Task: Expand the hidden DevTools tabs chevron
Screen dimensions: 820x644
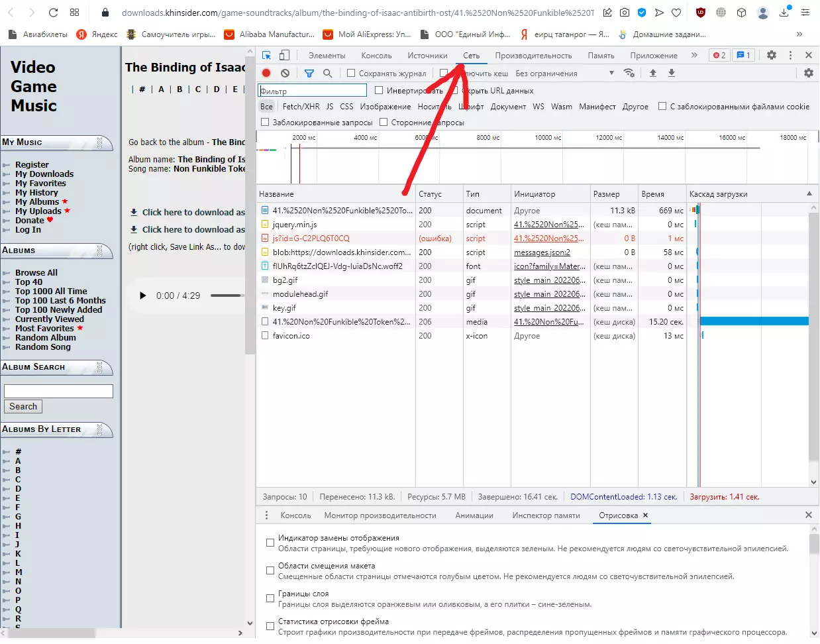Action: point(694,56)
